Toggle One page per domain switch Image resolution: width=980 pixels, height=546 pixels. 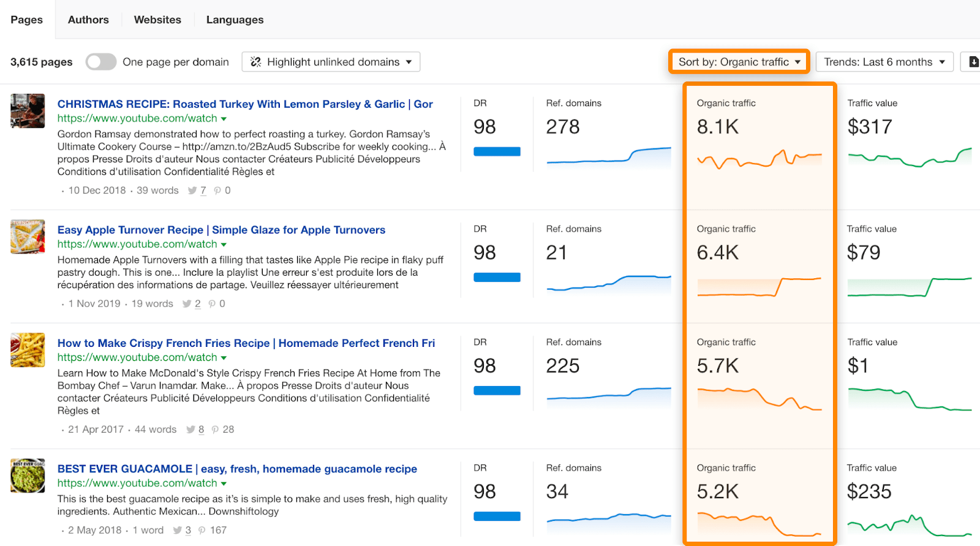pyautogui.click(x=101, y=62)
